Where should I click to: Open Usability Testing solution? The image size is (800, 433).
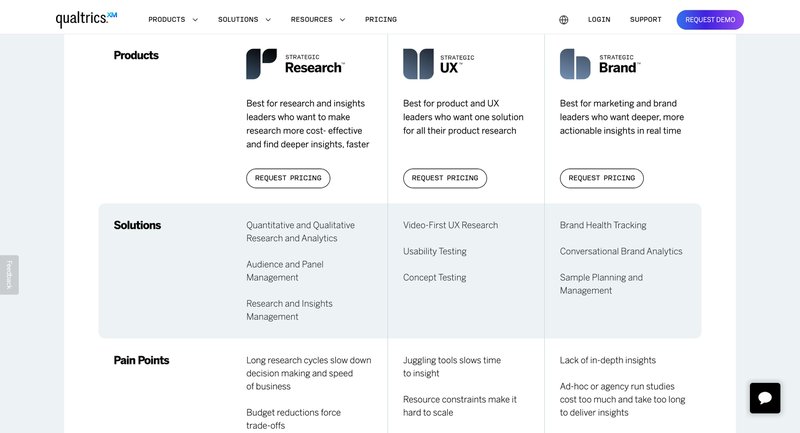pyautogui.click(x=435, y=251)
